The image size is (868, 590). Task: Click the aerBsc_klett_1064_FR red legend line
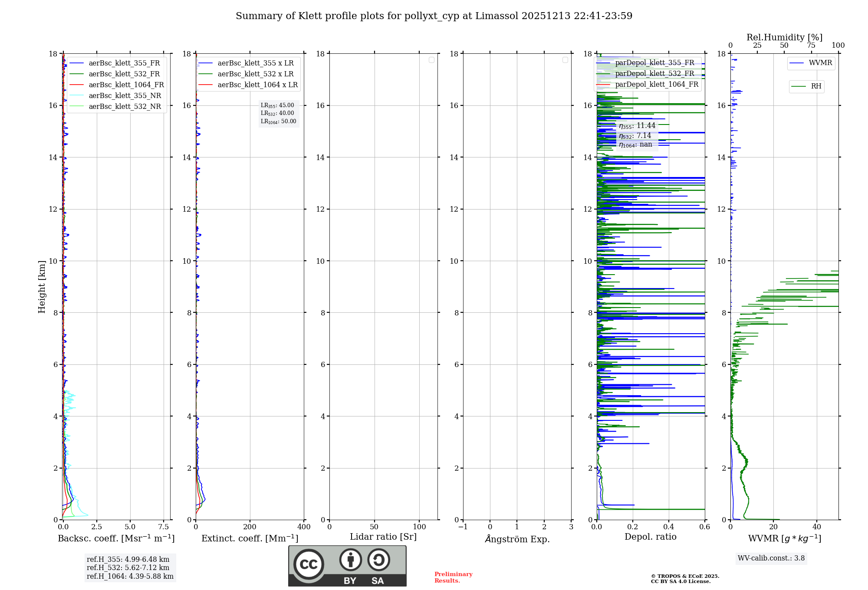76,85
